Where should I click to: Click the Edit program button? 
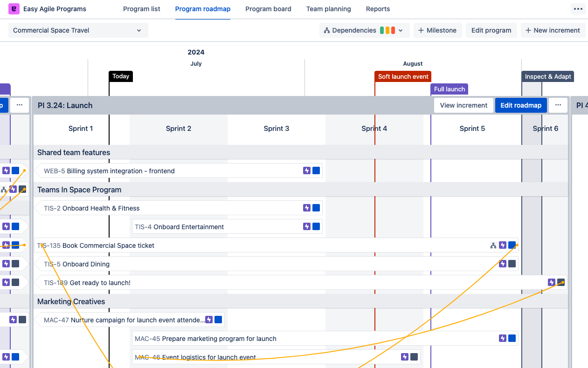tap(491, 30)
